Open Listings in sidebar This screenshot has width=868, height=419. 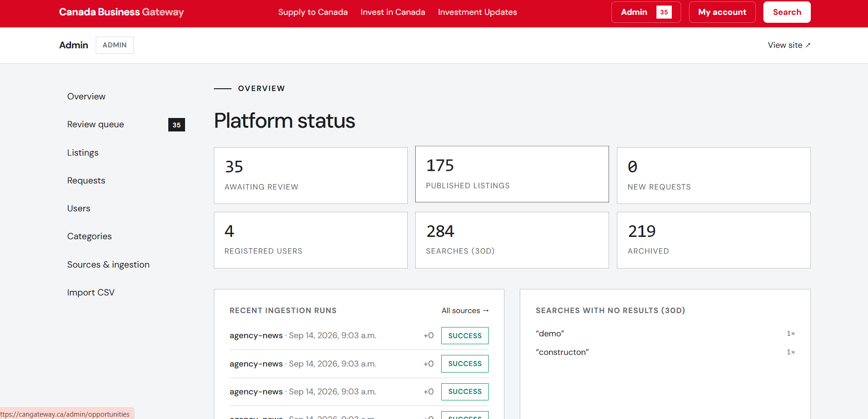(83, 153)
